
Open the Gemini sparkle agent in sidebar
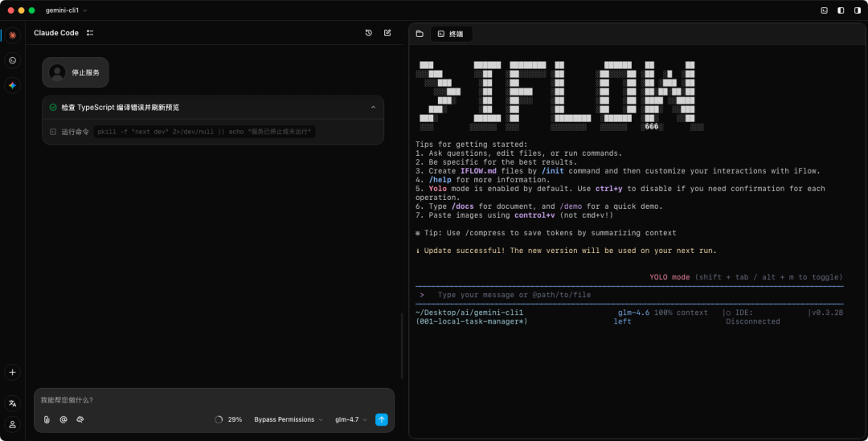pyautogui.click(x=12, y=85)
